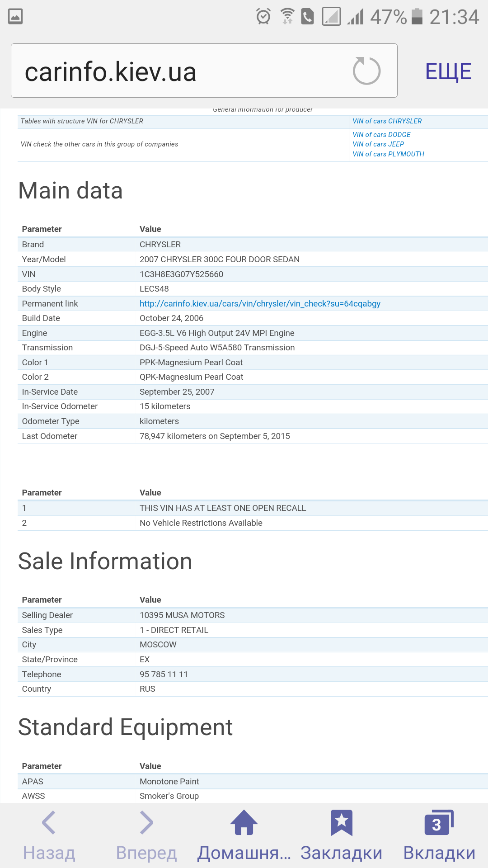Open Закладки bookmarks icon
This screenshot has width=488, height=868.
(342, 822)
